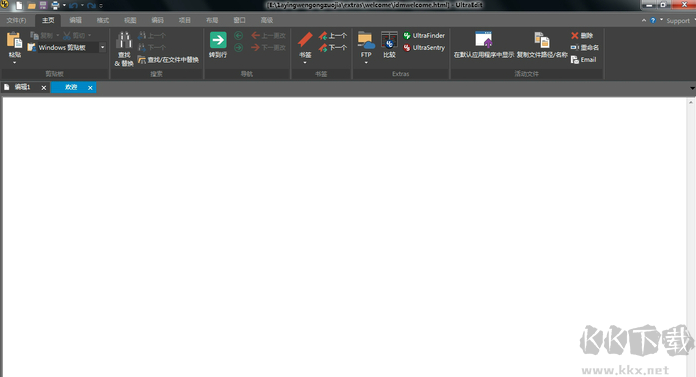The width and height of the screenshot is (696, 377).
Task: Open UltraSentry from Extras group
Action: (x=424, y=48)
